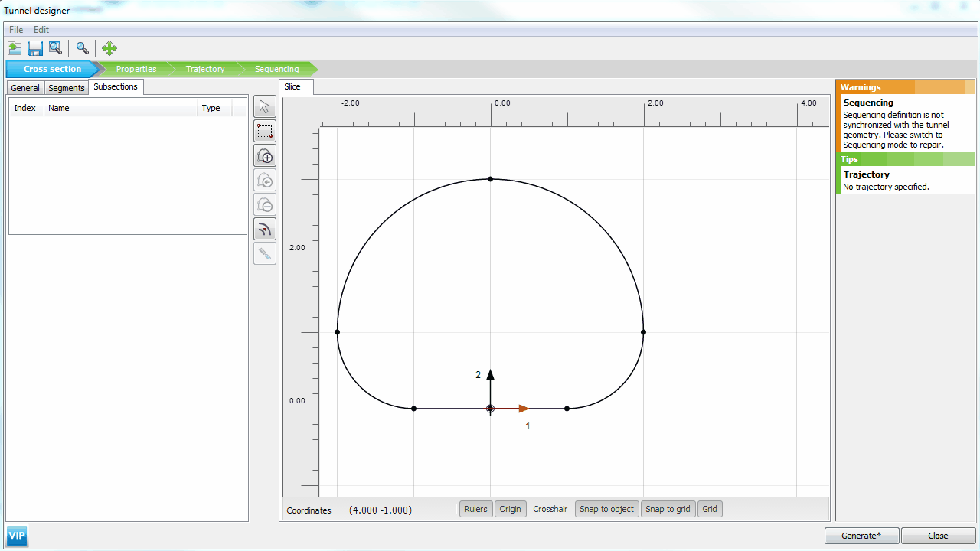Click the Name column header
The image size is (980, 551).
click(x=59, y=108)
